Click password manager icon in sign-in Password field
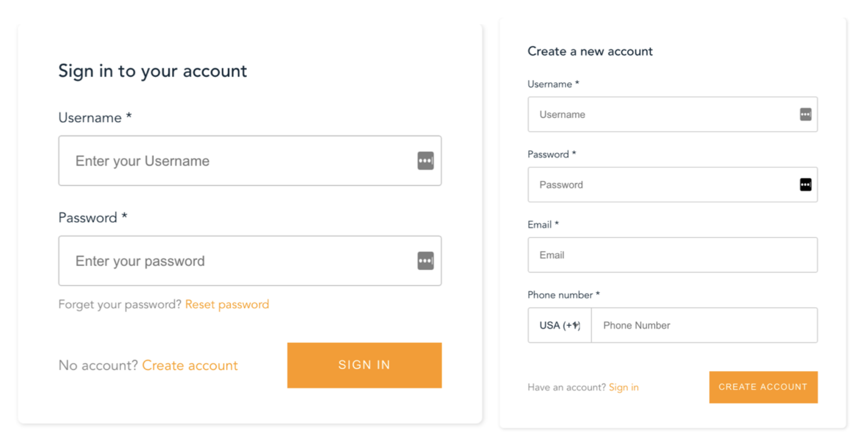The width and height of the screenshot is (868, 438). tap(425, 261)
